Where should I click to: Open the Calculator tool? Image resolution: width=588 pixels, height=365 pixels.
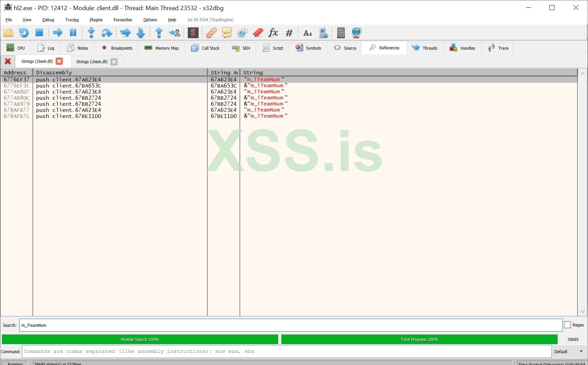[341, 33]
